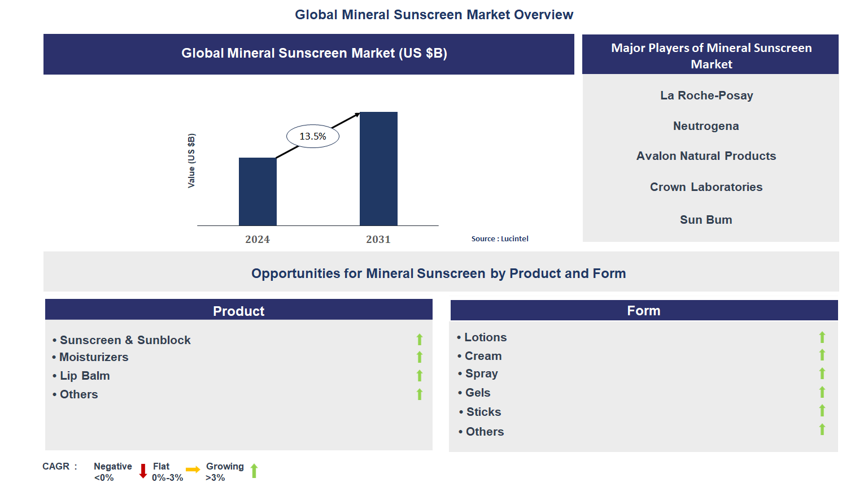Expand the Product panel header

point(238,310)
